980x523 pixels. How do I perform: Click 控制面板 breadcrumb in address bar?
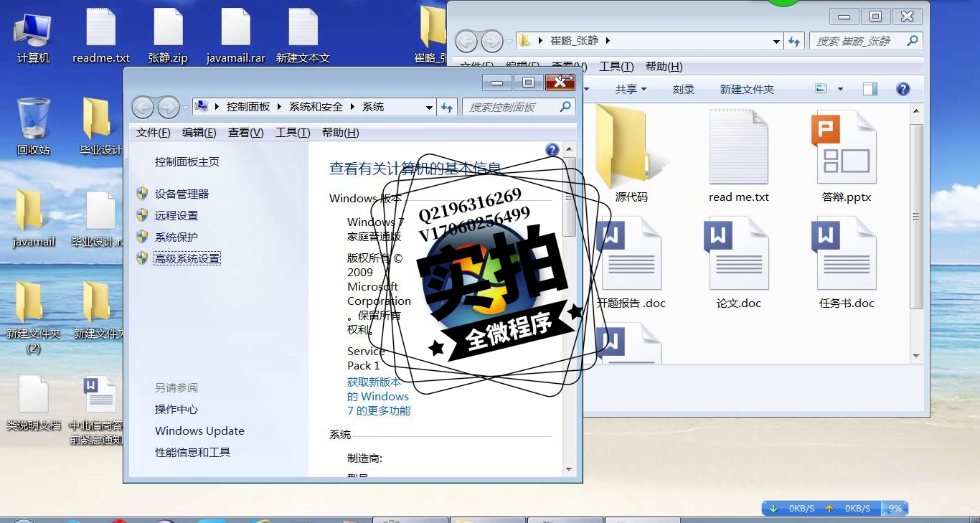(248, 107)
